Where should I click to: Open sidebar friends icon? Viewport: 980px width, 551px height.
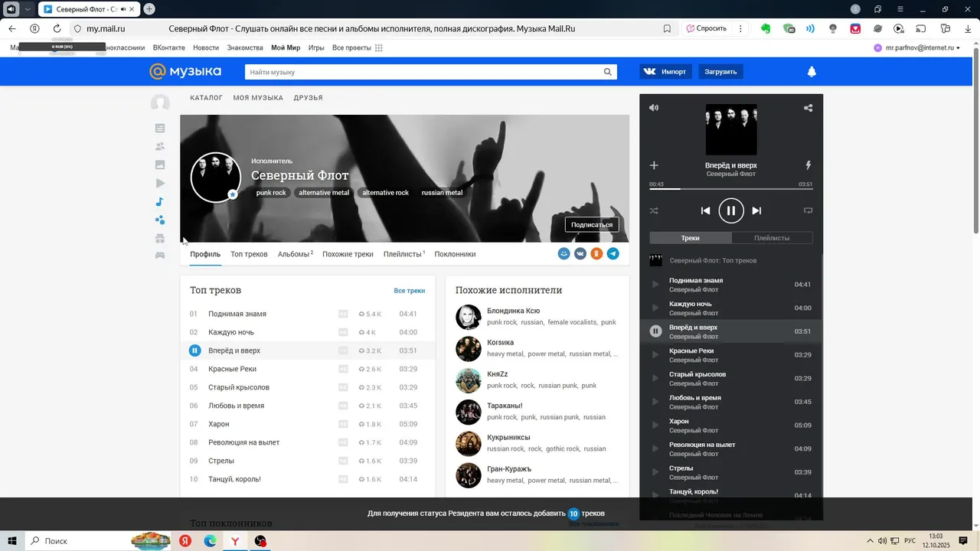(160, 146)
